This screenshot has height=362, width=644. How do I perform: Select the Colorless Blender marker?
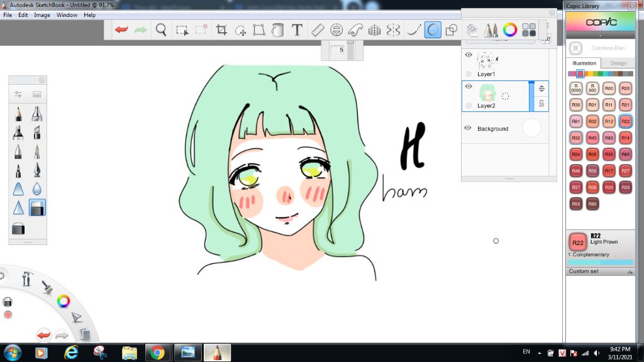click(576, 48)
